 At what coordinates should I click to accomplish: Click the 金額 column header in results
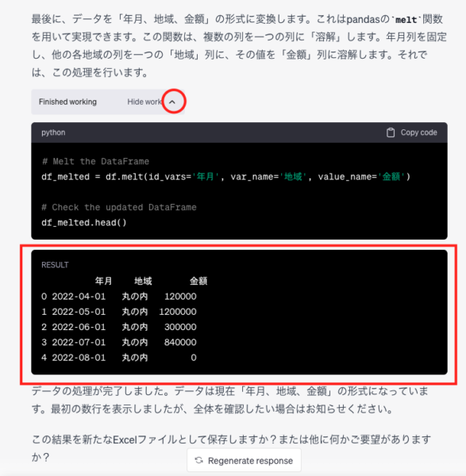pyautogui.click(x=198, y=281)
